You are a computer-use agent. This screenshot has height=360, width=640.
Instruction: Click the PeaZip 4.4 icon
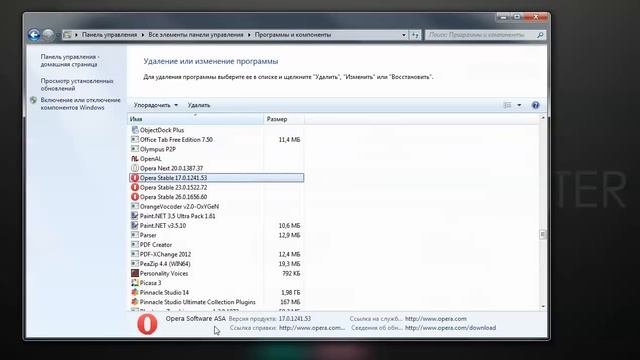click(x=135, y=264)
